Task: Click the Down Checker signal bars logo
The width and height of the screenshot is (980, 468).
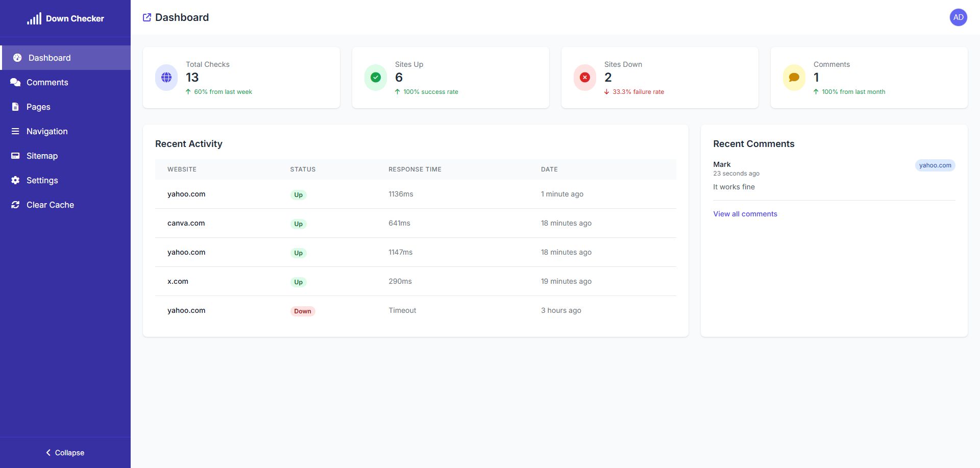Action: 34,19
